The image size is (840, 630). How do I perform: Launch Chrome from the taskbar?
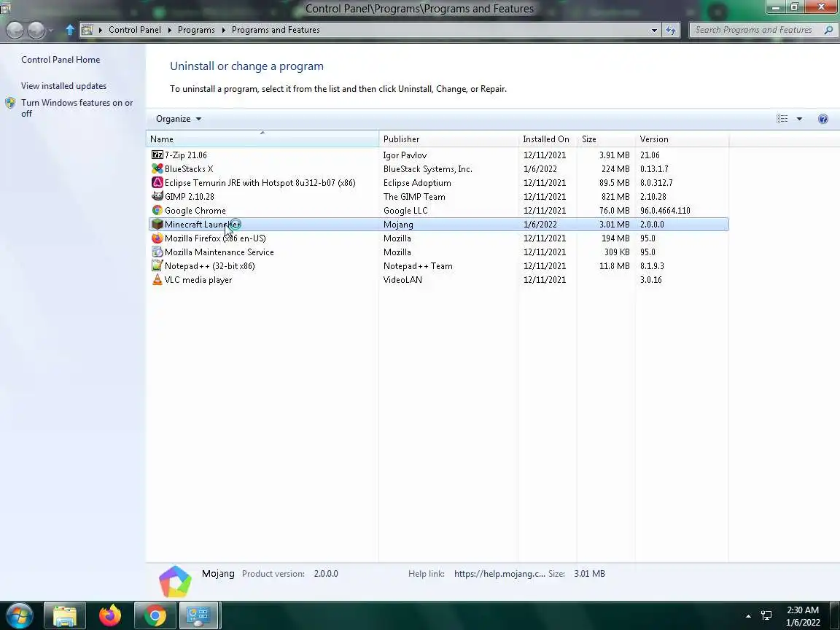pos(155,615)
